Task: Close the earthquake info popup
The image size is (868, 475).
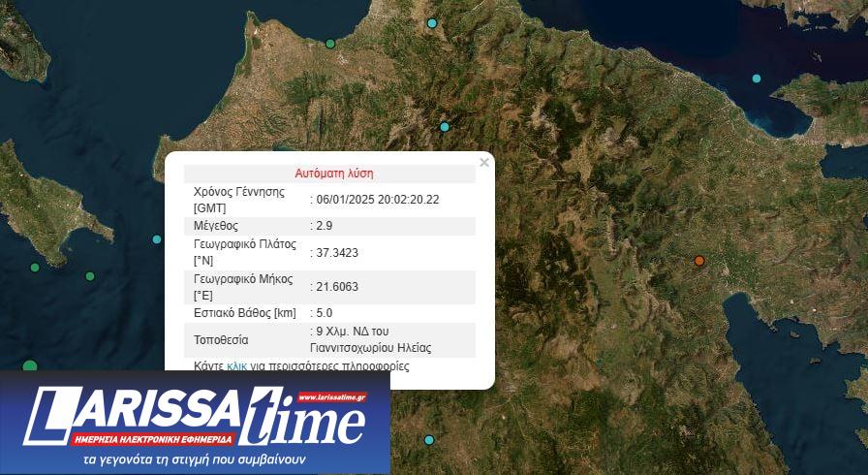Action: click(x=484, y=163)
